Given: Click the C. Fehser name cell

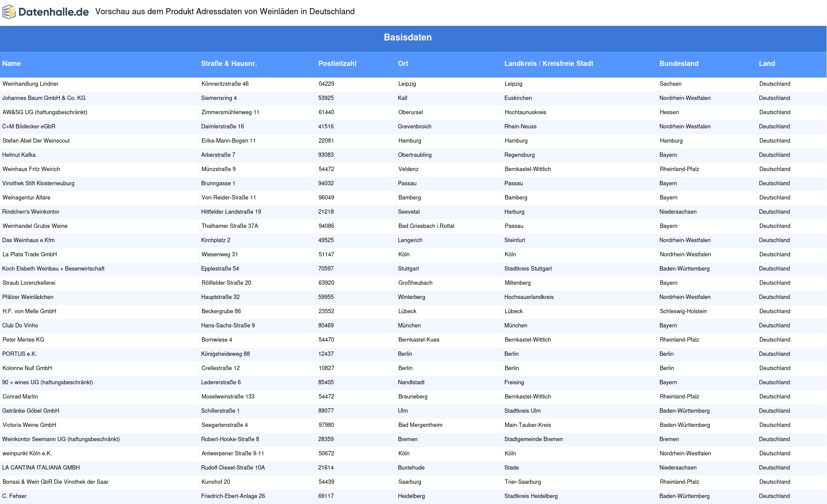Looking at the screenshot, I should point(14,496).
